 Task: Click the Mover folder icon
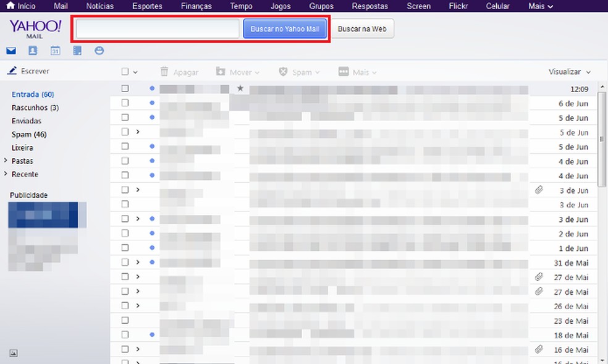221,71
